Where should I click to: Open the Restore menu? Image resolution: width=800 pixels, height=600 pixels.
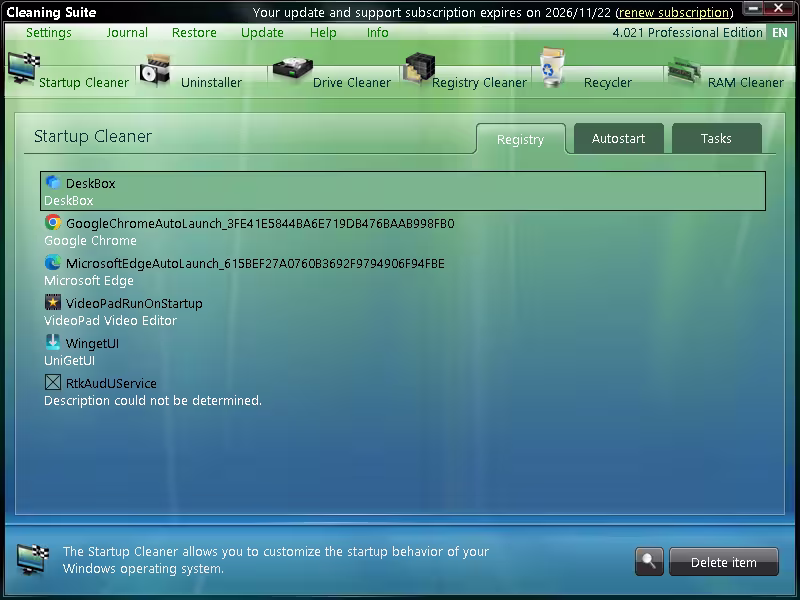coord(194,32)
